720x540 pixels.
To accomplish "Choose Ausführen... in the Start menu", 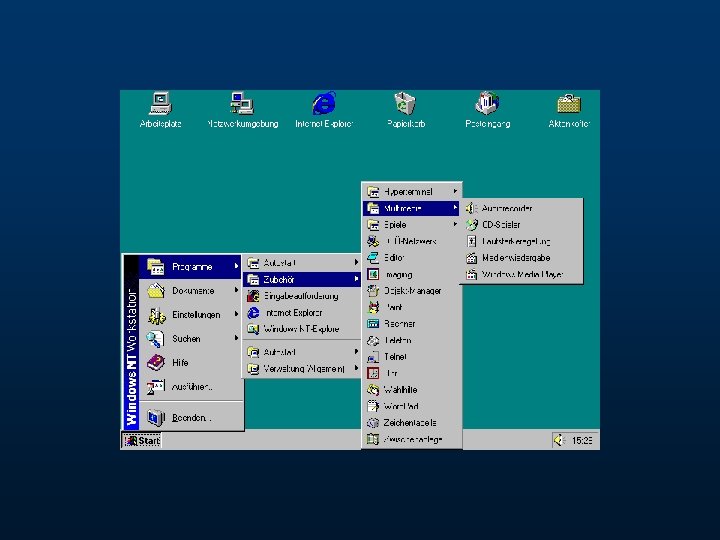I will pos(190,387).
